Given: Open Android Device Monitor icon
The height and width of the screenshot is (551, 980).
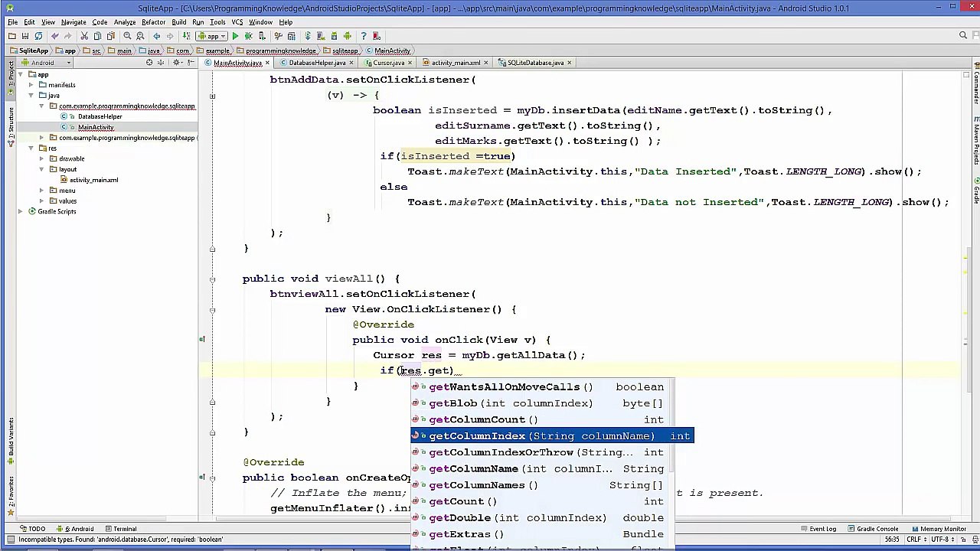Looking at the screenshot, I should pyautogui.click(x=347, y=36).
